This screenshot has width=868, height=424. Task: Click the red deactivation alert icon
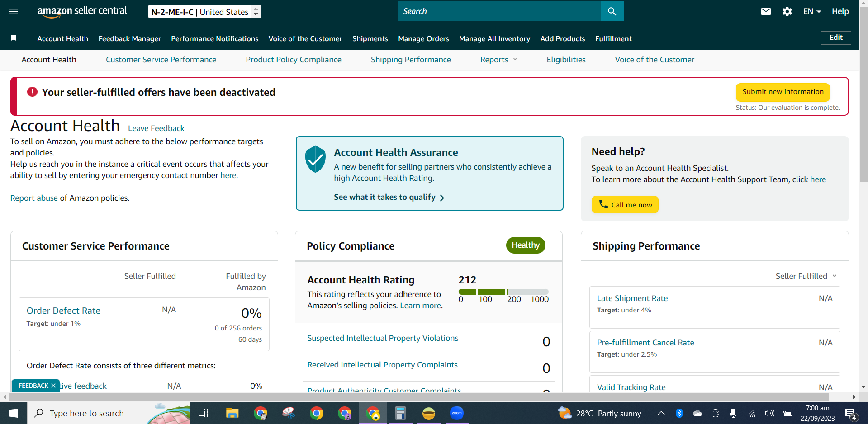point(32,92)
